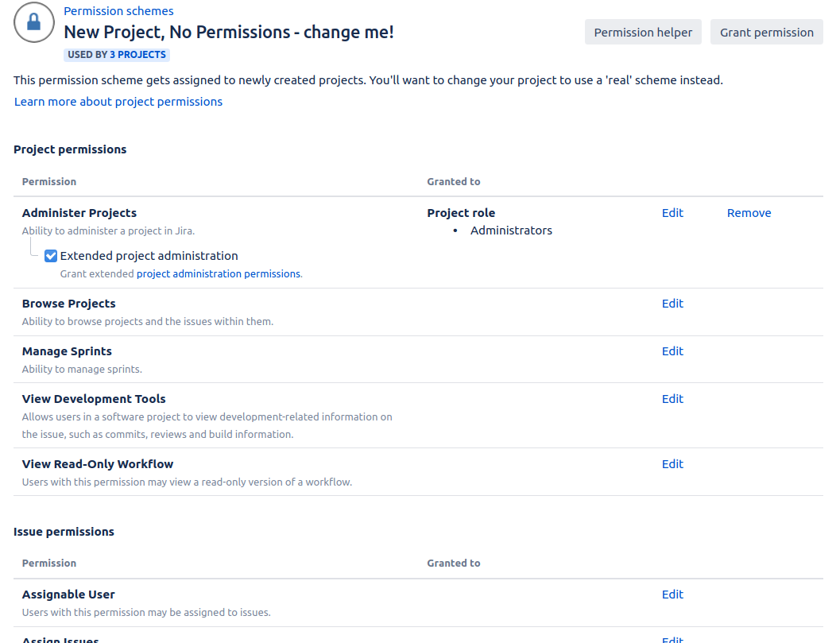The width and height of the screenshot is (840, 643).
Task: Edit the View Development Tools permission
Action: (672, 399)
